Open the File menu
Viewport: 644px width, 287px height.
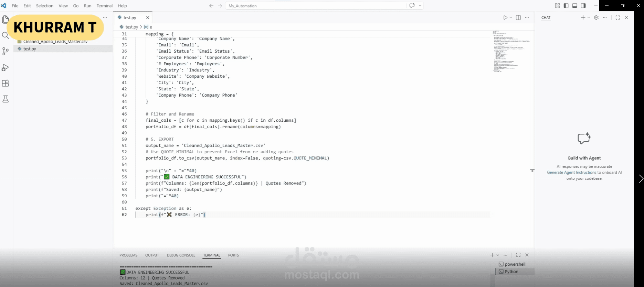point(15,6)
